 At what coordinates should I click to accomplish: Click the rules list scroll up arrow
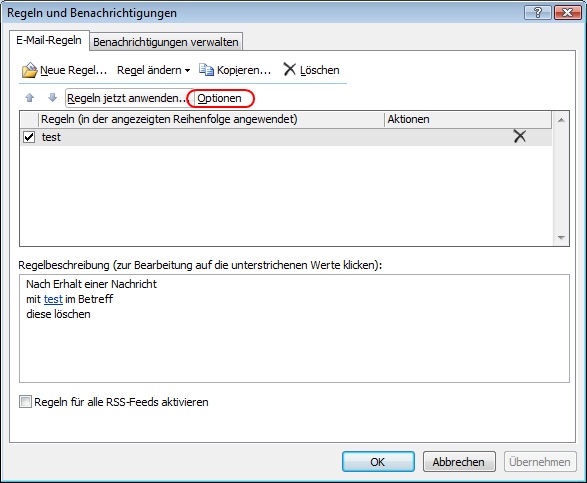point(561,120)
